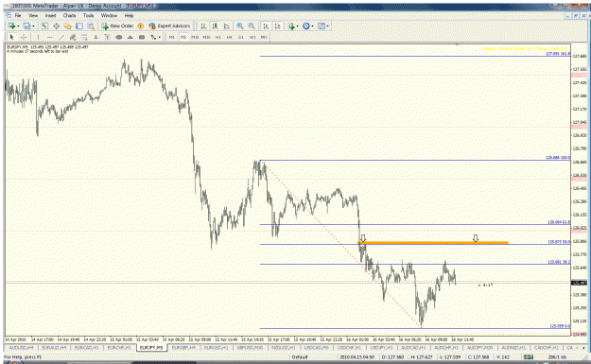This screenshot has height=364, width=591.
Task: Toggle Chart Shift icon
Action: click(x=277, y=26)
